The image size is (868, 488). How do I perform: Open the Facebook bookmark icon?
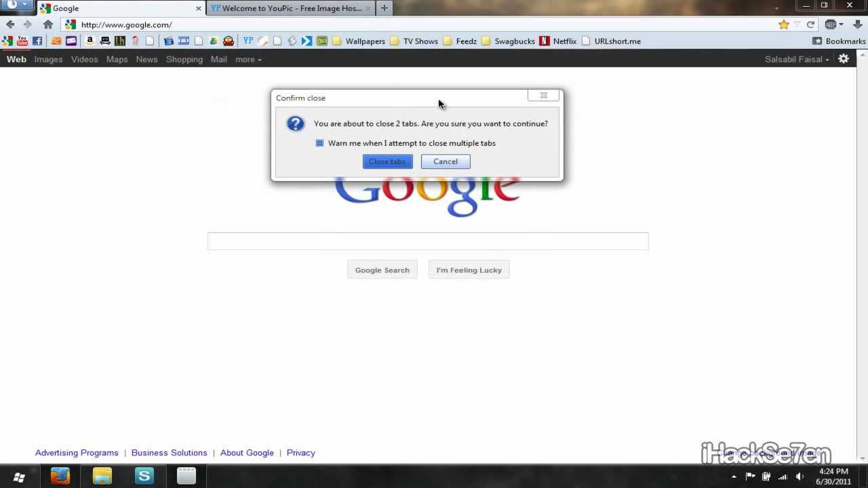click(x=37, y=41)
